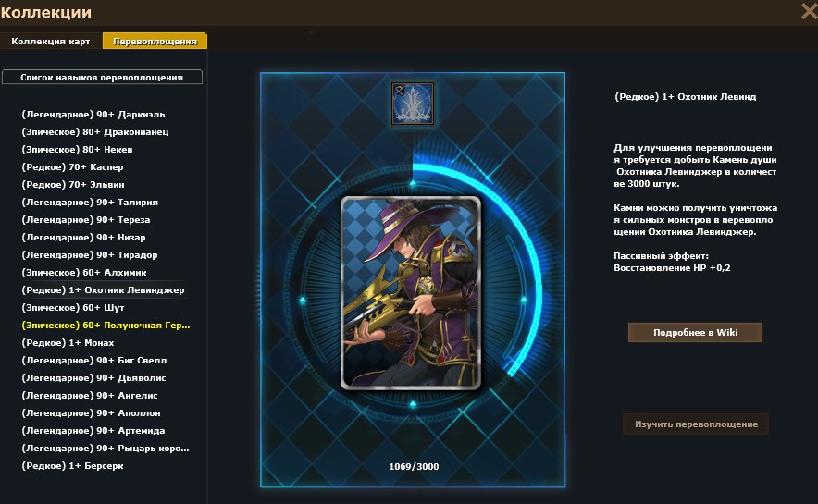Choose (Редкое) 1+ Берсерк entry
This screenshot has height=504, width=818.
72,466
